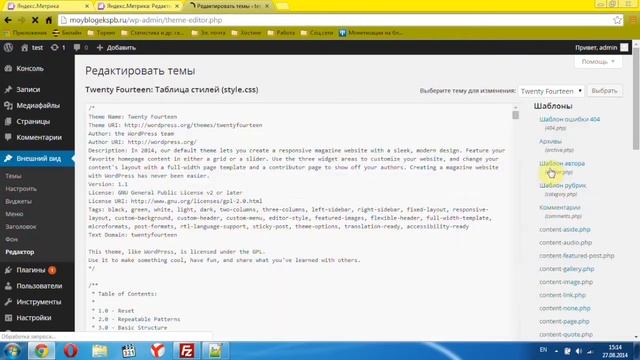This screenshot has height=360, width=640.
Task: Open Настройки in the sidebar
Action: pyautogui.click(x=34, y=318)
